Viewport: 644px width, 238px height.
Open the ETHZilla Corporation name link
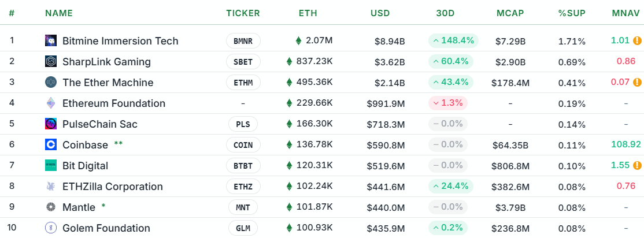coord(113,187)
